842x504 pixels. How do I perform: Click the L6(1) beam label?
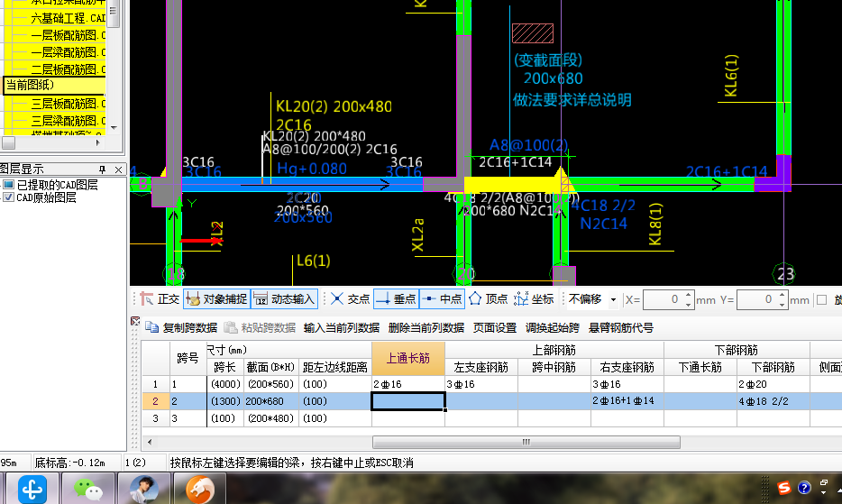click(314, 261)
